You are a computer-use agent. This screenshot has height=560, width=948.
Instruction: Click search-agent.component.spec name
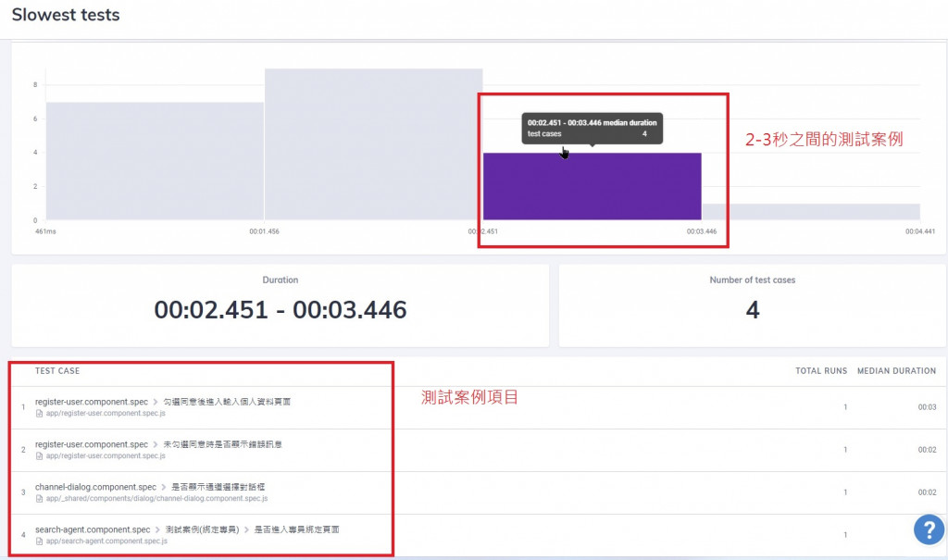point(93,529)
